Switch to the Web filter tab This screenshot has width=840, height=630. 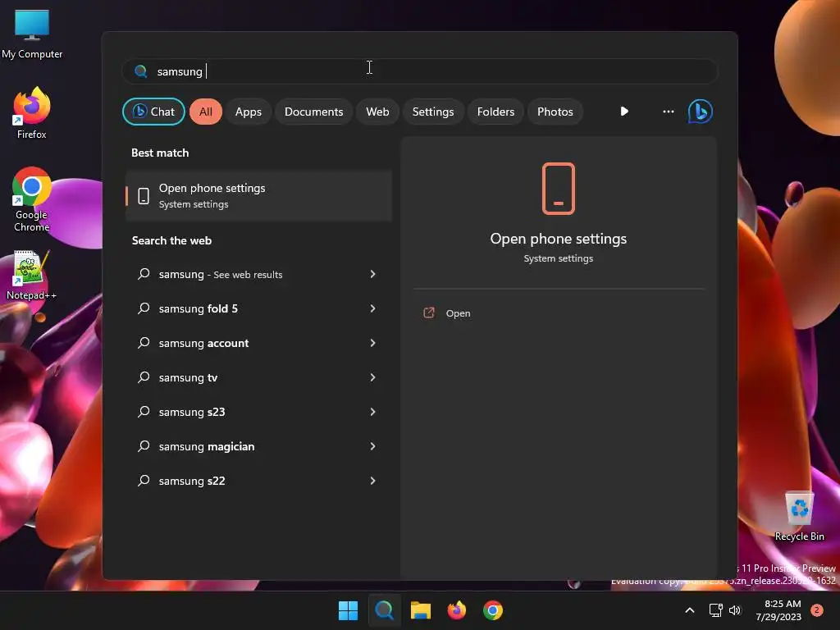(x=377, y=112)
